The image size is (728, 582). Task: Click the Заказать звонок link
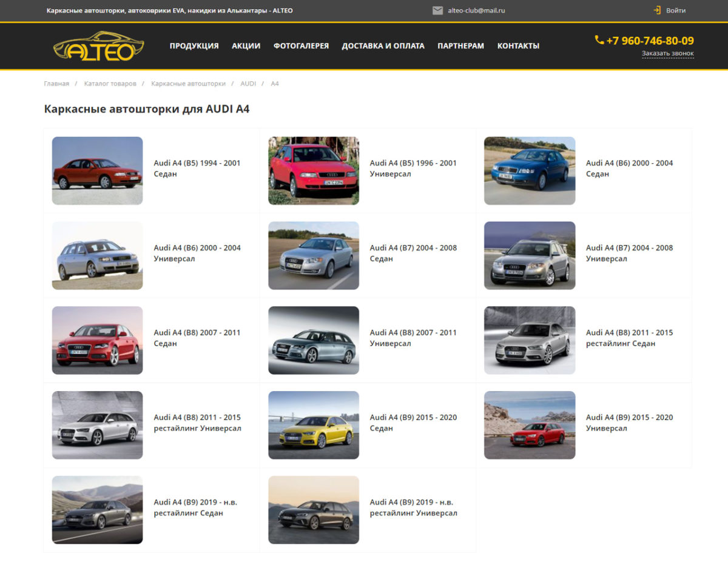(x=668, y=53)
